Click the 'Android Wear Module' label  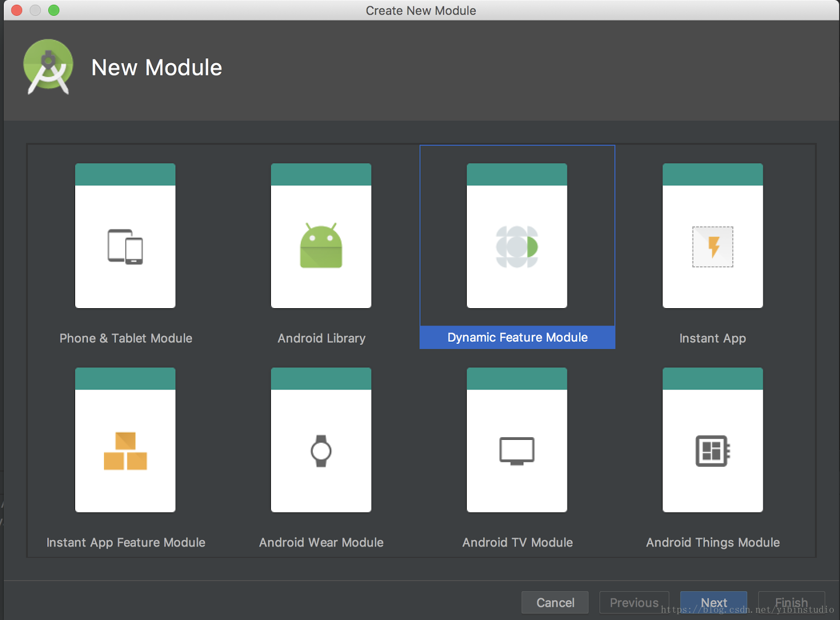point(321,543)
